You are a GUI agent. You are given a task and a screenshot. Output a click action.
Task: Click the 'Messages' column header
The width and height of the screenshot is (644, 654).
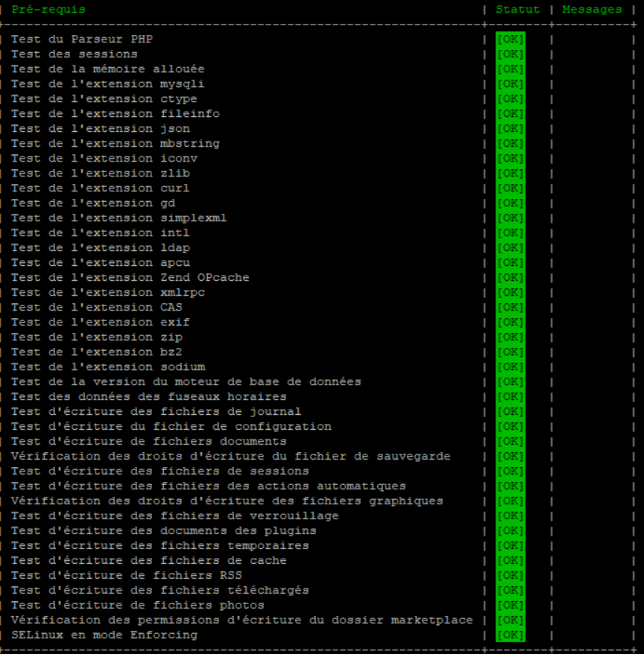592,10
